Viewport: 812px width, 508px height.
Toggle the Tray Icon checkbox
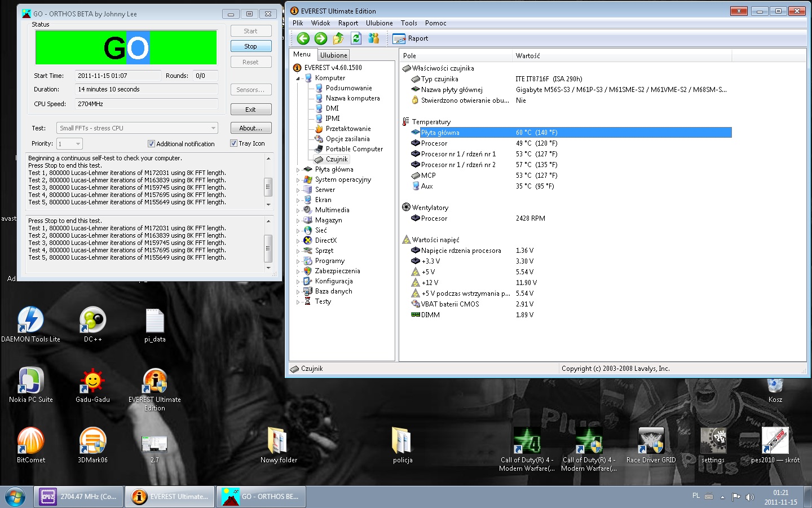(x=233, y=143)
